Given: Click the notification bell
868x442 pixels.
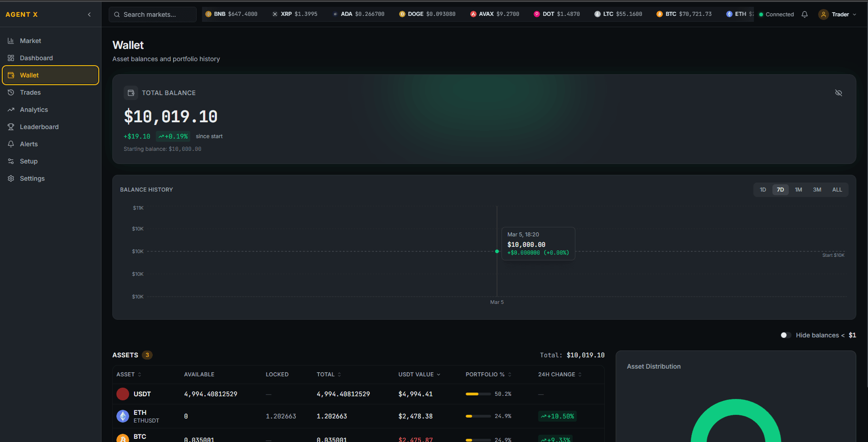Looking at the screenshot, I should (x=805, y=14).
